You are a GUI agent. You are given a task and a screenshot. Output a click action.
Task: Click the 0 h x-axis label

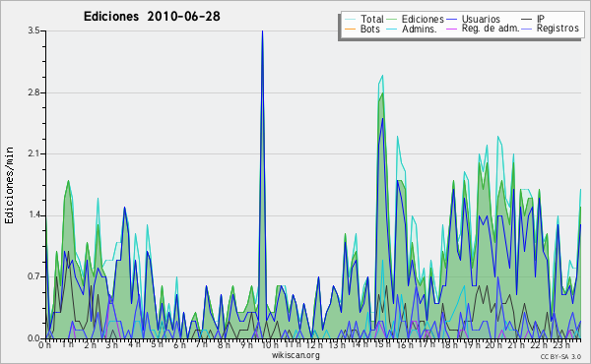44,345
